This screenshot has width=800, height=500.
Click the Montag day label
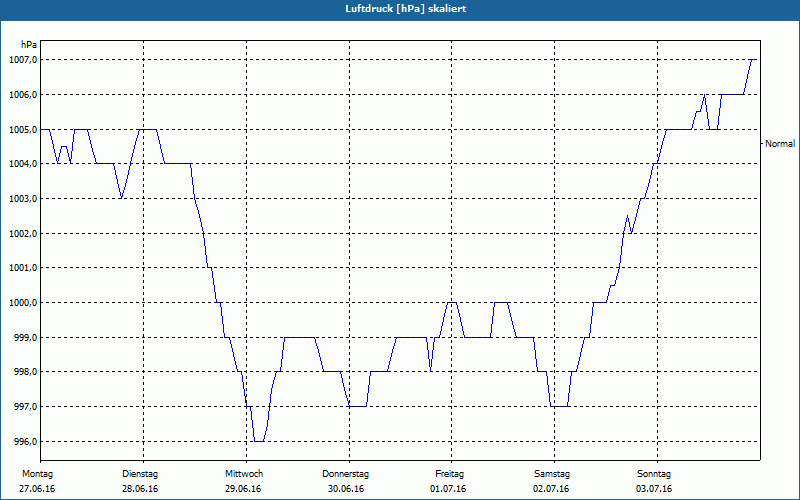pos(37,474)
